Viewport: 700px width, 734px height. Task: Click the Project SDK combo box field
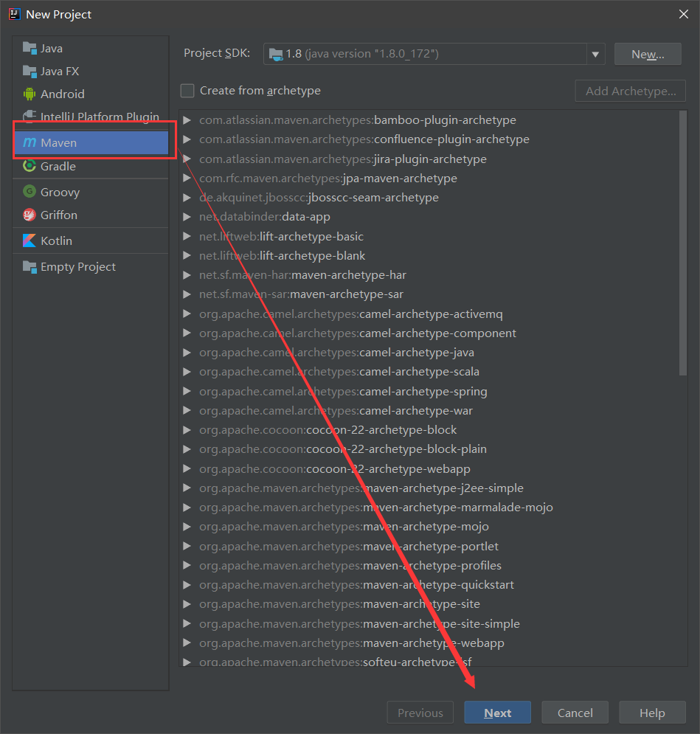coord(434,55)
